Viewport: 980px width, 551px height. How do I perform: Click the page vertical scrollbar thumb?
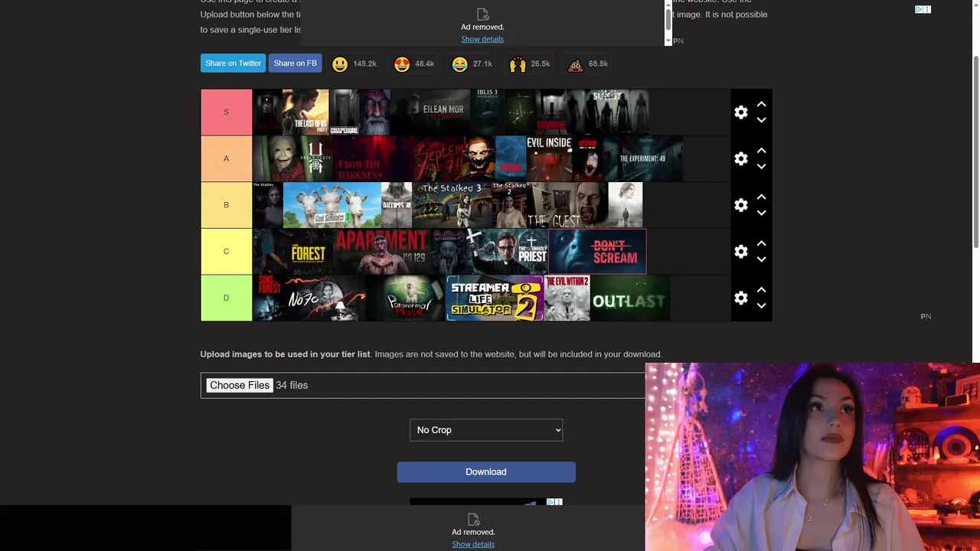pos(975,152)
